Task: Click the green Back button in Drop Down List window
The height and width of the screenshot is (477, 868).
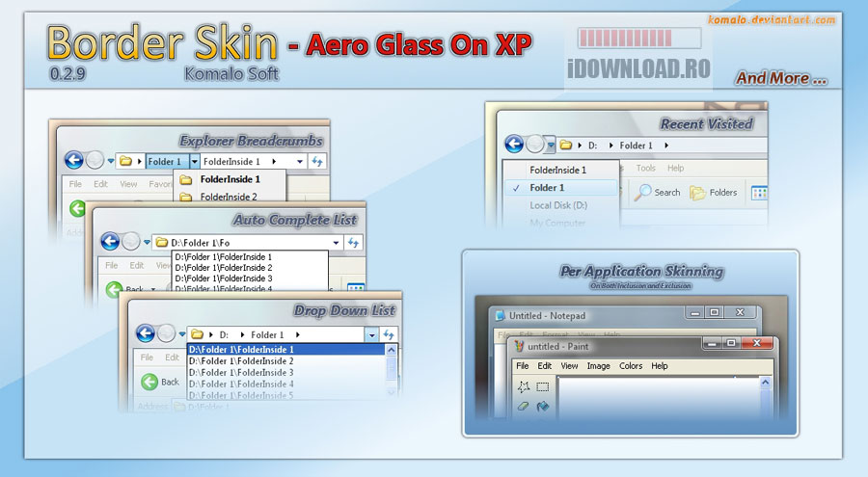Action: pos(160,382)
